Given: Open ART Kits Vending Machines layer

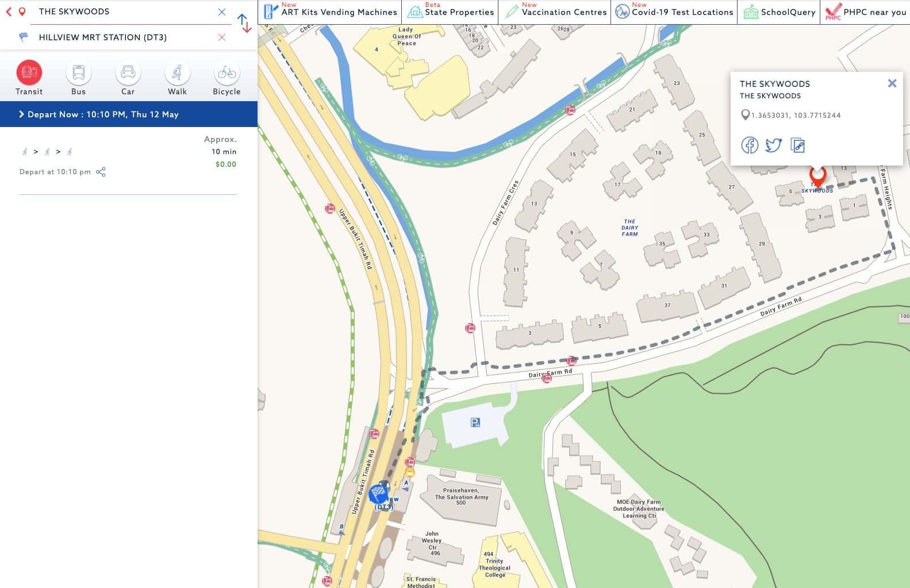Looking at the screenshot, I should pyautogui.click(x=331, y=11).
